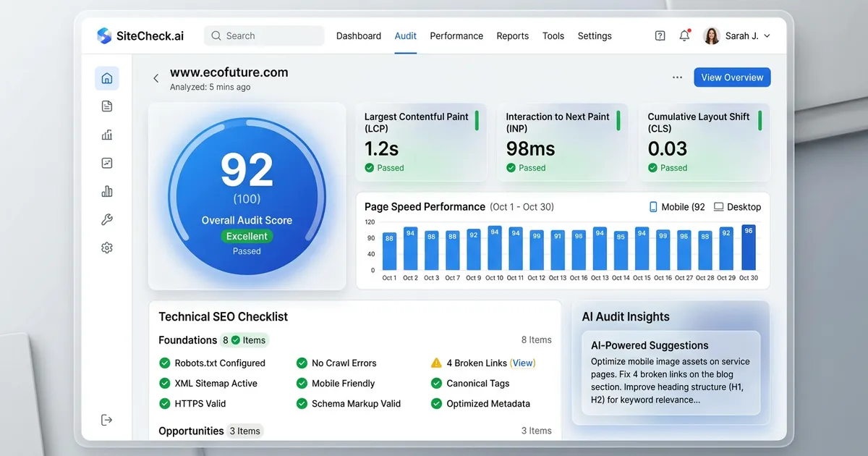Click the INP Passed check icon
The height and width of the screenshot is (456, 868).
511,168
